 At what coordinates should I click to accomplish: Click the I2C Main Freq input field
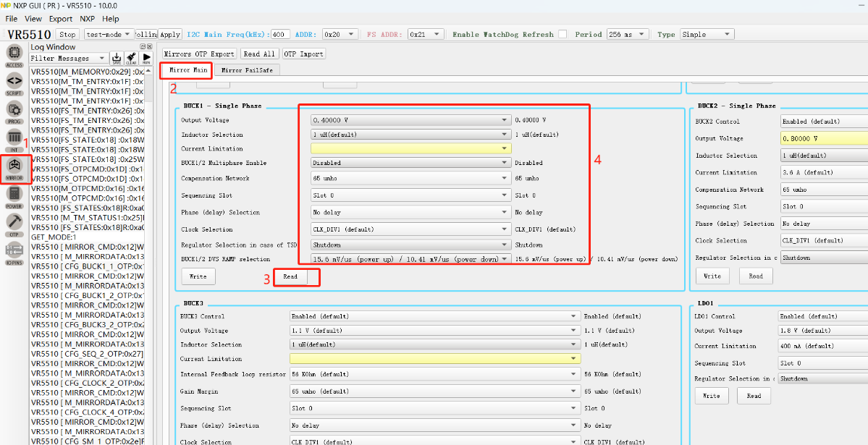click(x=280, y=34)
